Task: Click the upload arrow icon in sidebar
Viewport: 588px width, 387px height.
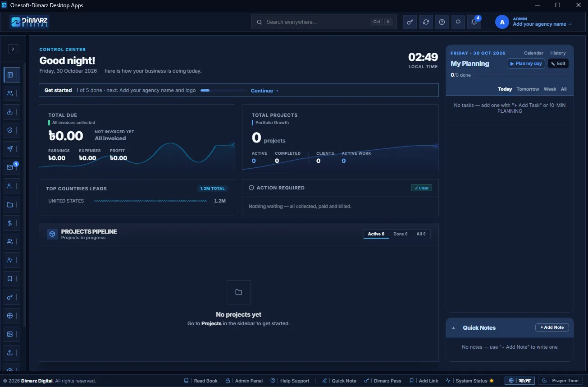Action: [12, 353]
